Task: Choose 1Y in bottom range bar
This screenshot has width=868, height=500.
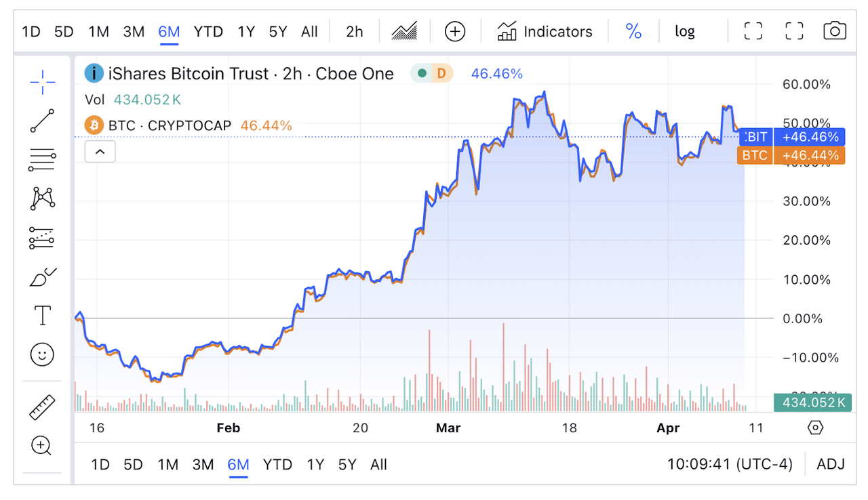Action: click(x=315, y=465)
